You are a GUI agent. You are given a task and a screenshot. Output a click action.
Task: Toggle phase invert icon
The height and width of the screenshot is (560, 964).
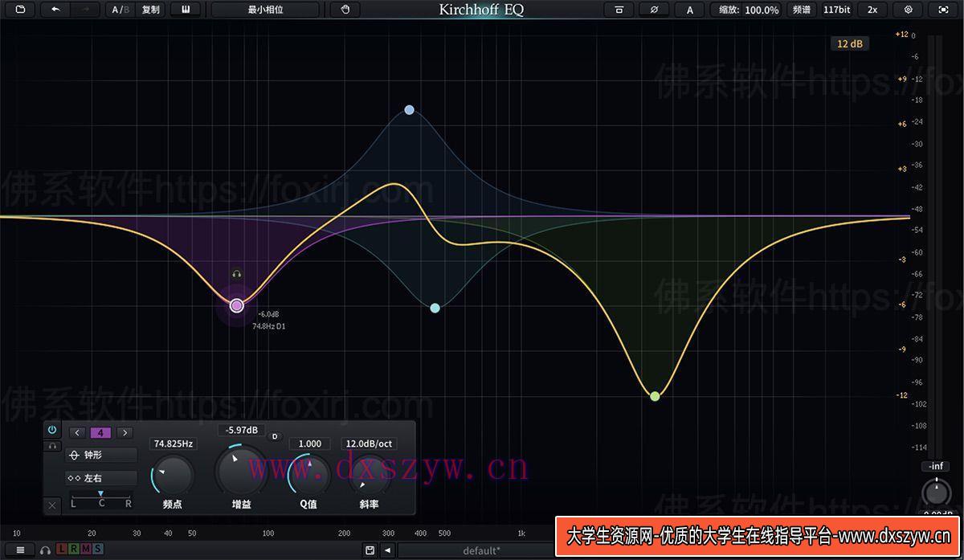655,10
